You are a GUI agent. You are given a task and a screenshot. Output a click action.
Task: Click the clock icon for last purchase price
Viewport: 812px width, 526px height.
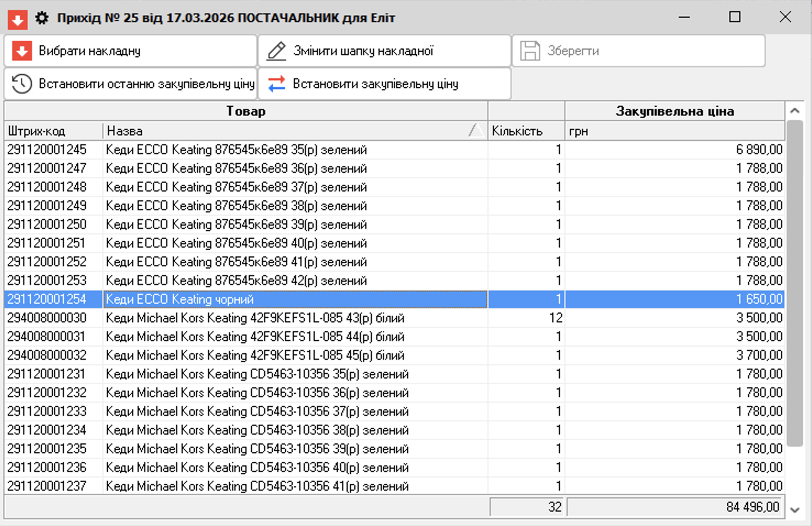coord(21,84)
